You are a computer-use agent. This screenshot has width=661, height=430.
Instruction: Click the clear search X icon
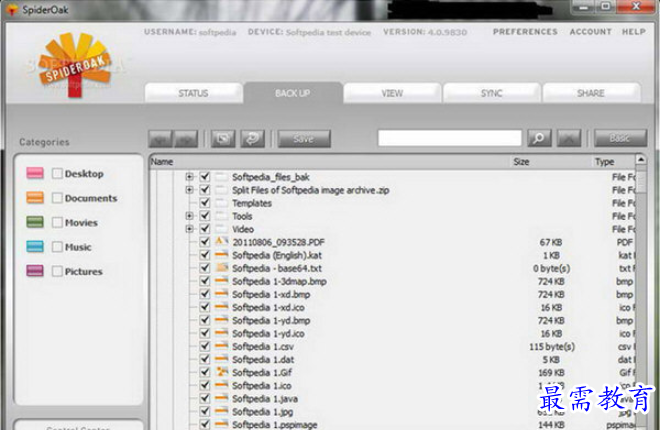point(569,138)
